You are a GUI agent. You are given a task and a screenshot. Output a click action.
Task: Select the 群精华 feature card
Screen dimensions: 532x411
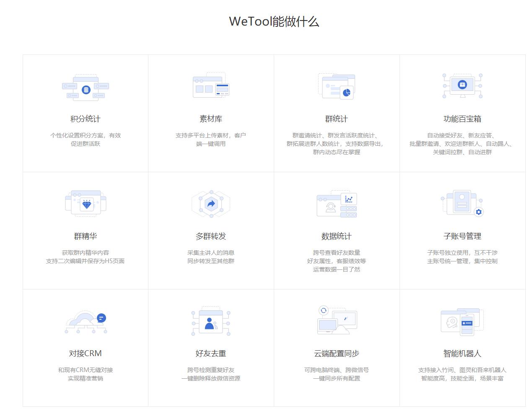click(x=85, y=229)
